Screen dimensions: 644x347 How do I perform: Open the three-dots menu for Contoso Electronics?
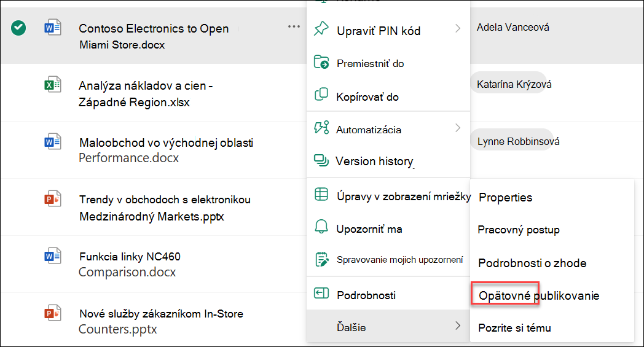(294, 26)
